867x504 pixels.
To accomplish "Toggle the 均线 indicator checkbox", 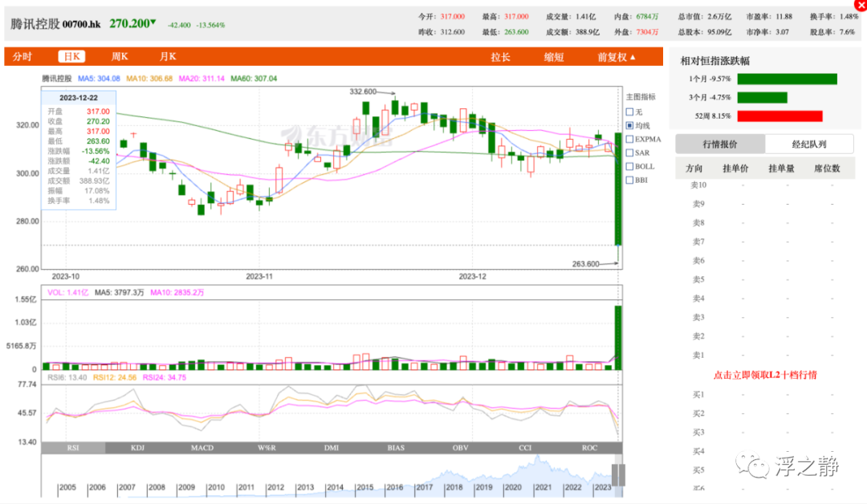I will [629, 125].
